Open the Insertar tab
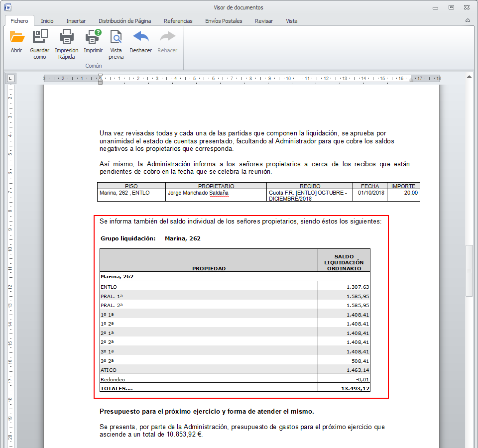The width and height of the screenshot is (478, 448). point(76,21)
